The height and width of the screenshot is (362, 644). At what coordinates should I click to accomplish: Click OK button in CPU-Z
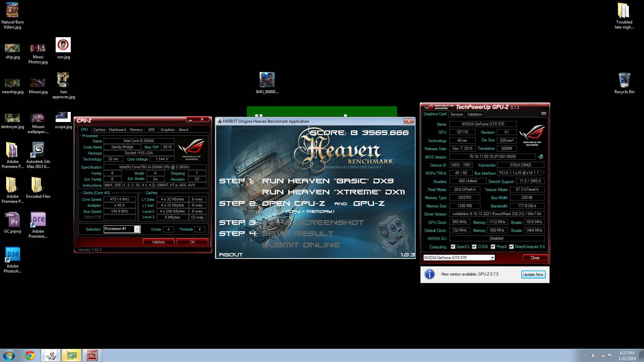(x=192, y=242)
